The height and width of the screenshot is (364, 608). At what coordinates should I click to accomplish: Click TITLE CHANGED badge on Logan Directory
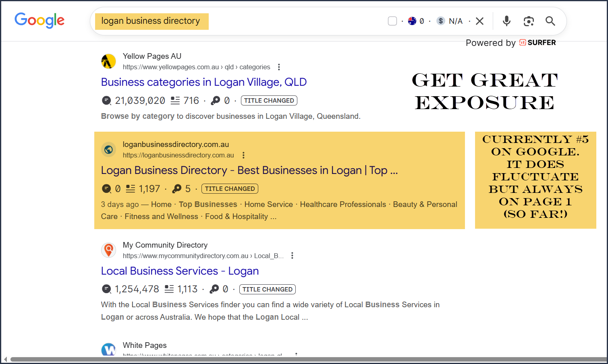(230, 189)
